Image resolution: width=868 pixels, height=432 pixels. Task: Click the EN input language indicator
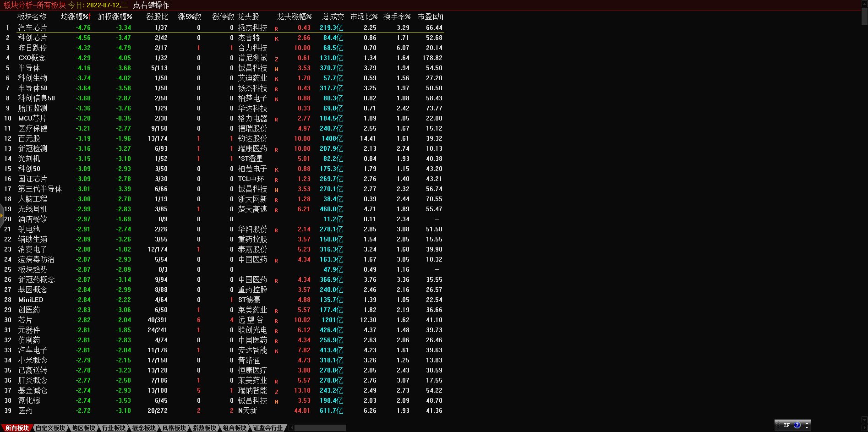(786, 425)
